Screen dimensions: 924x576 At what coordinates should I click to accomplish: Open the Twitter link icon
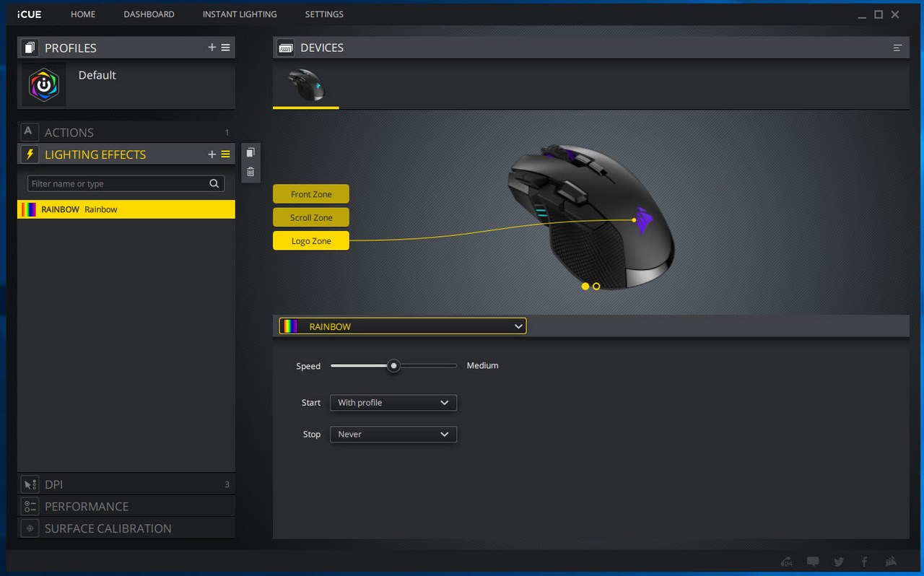pyautogui.click(x=839, y=562)
